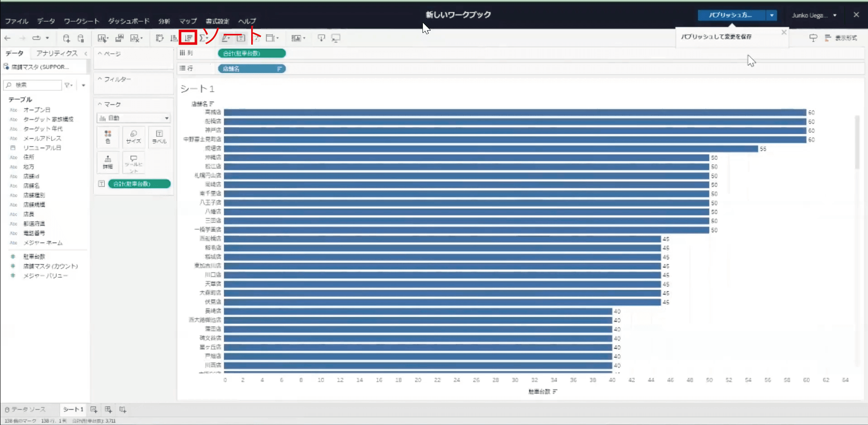Click the 合計(駐車台数) pill on Columns shelf
The width and height of the screenshot is (868, 425).
tap(252, 53)
